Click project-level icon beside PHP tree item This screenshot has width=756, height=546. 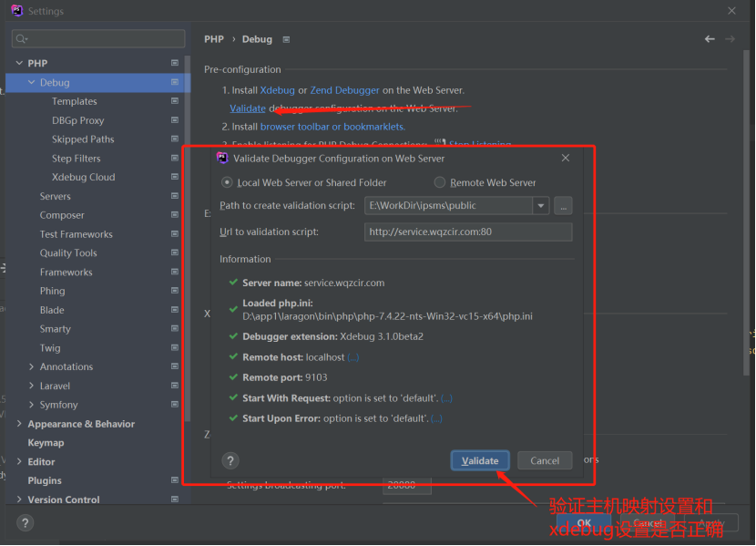175,63
